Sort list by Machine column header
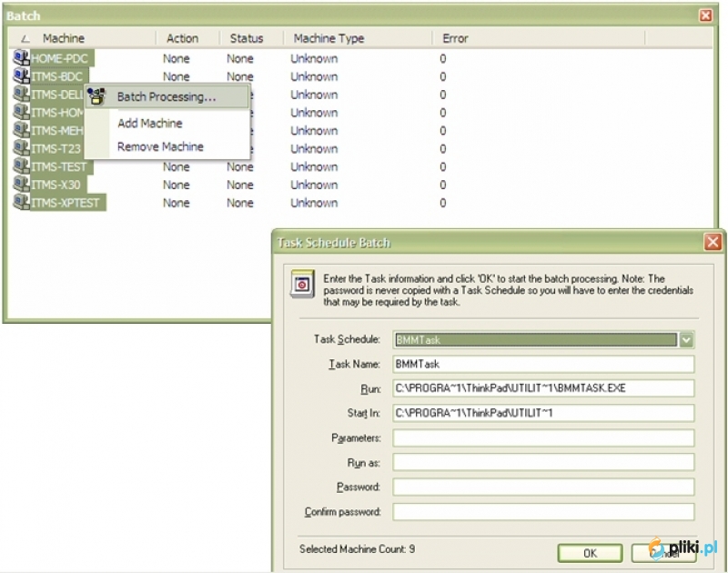This screenshot has height=573, width=728. point(64,38)
